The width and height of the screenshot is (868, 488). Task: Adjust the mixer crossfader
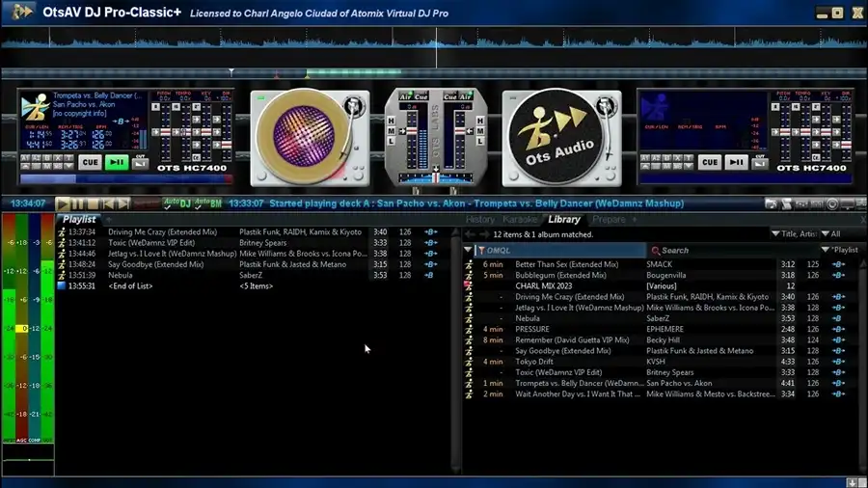[436, 177]
